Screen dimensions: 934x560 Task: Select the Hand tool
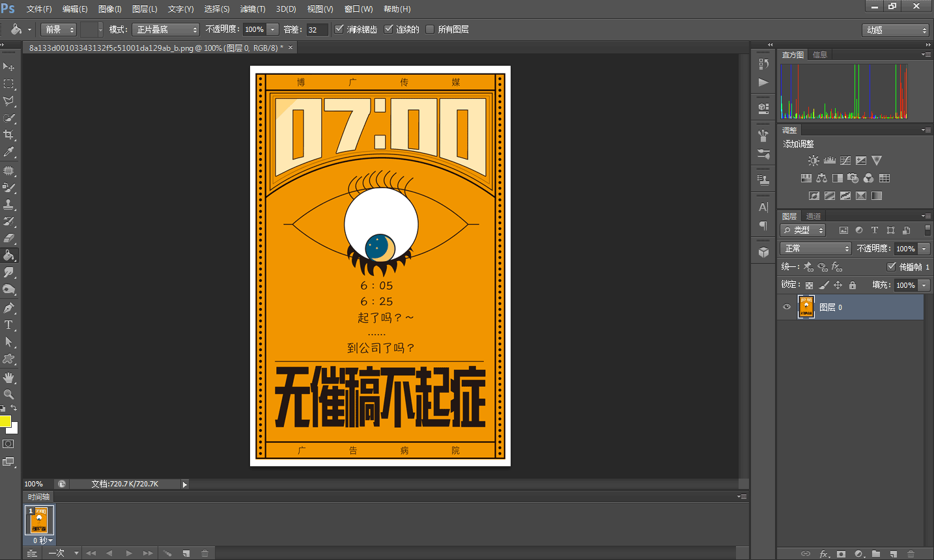pos(8,378)
